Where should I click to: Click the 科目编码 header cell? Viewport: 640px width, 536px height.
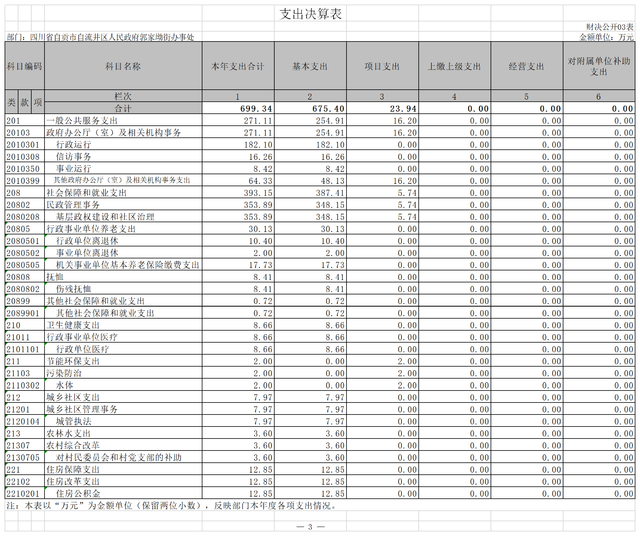(24, 66)
